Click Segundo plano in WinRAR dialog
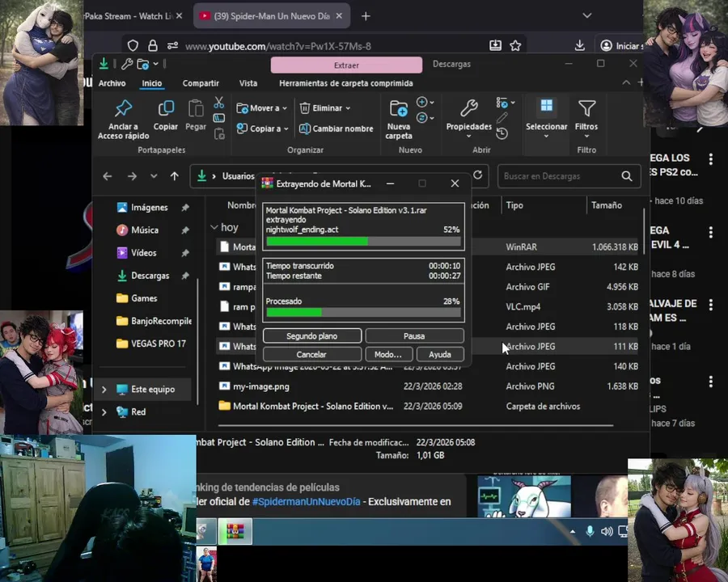The width and height of the screenshot is (728, 582). (312, 336)
